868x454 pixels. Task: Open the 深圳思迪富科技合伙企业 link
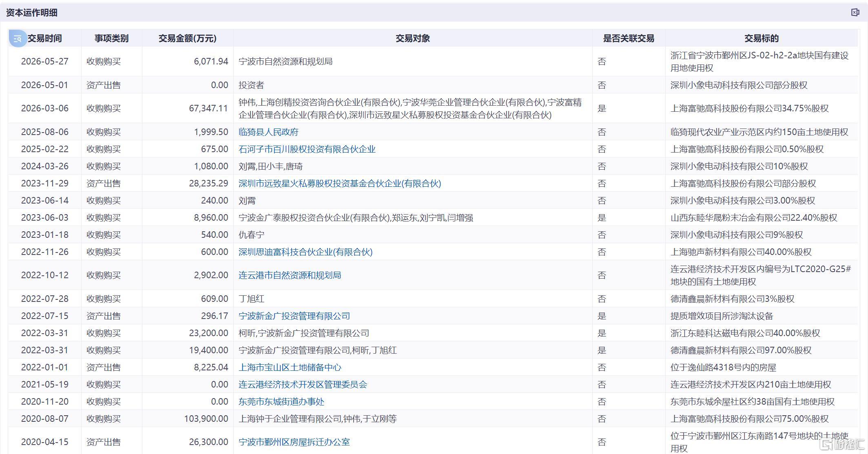tap(306, 252)
